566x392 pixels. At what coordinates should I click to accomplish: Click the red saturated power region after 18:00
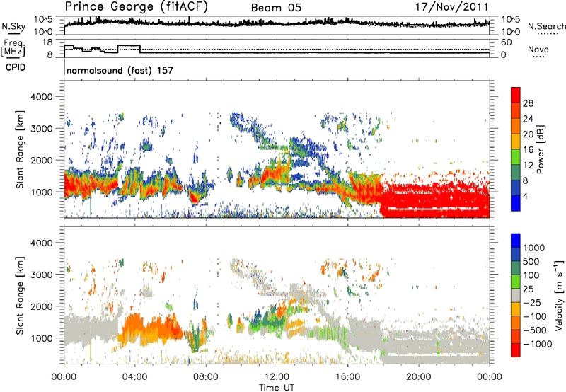(435, 200)
